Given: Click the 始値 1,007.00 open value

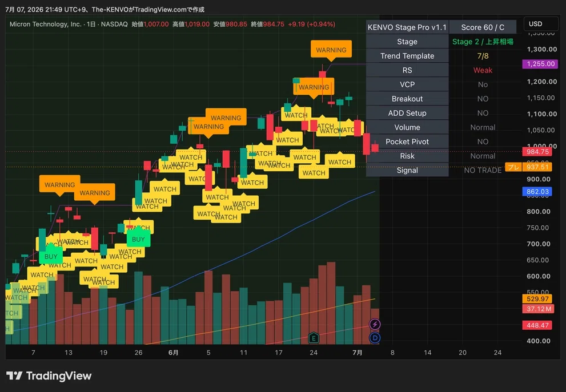Looking at the screenshot, I should (150, 24).
